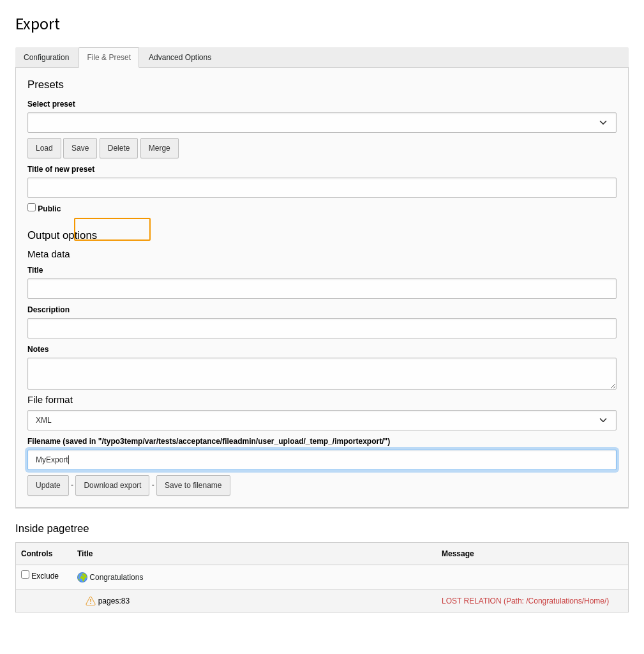The height and width of the screenshot is (654, 644).
Task: Click the warning icon next to pages:83
Action: click(90, 600)
